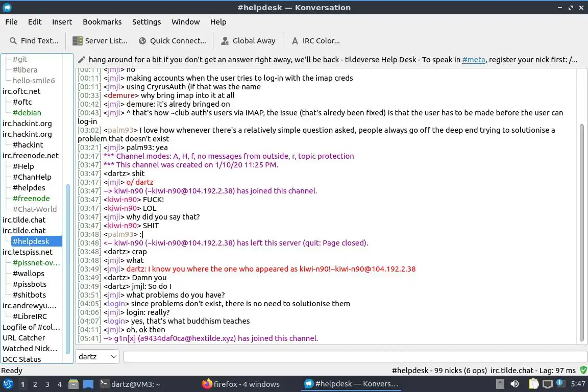
Task: Click the Quick Connect globe icon
Action: pos(142,41)
